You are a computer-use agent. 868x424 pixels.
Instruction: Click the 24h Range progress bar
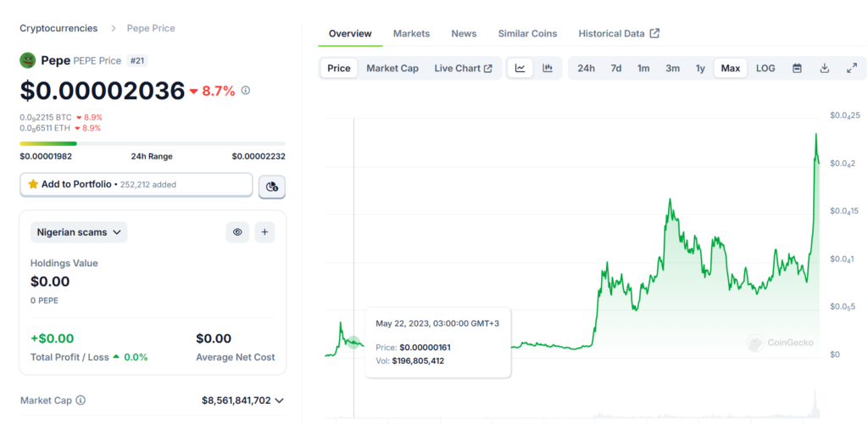(153, 143)
